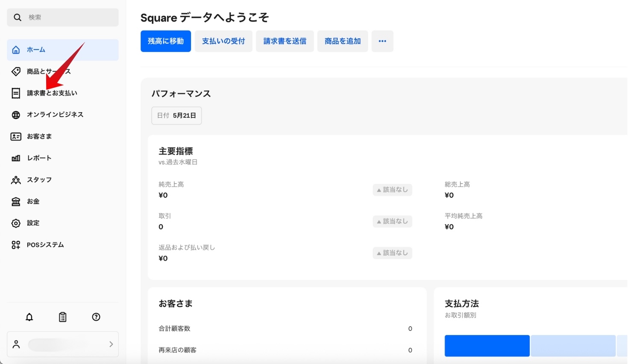Open スタッフ in the sidebar

coord(63,180)
